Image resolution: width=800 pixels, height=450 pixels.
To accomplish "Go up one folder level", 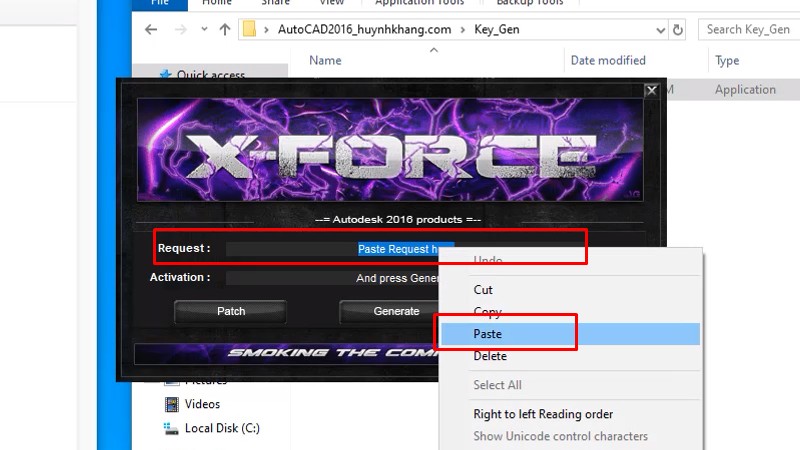I will pyautogui.click(x=224, y=30).
